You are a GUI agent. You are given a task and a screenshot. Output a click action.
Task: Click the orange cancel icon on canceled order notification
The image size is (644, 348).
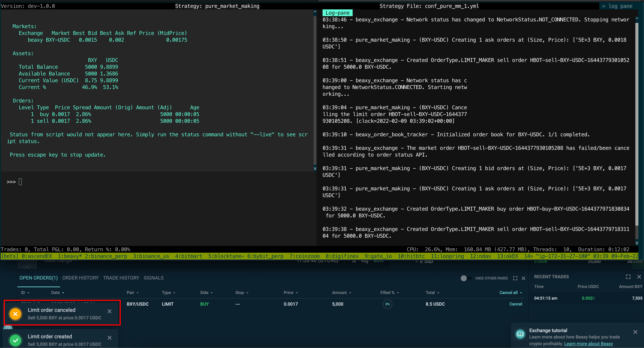pyautogui.click(x=15, y=314)
